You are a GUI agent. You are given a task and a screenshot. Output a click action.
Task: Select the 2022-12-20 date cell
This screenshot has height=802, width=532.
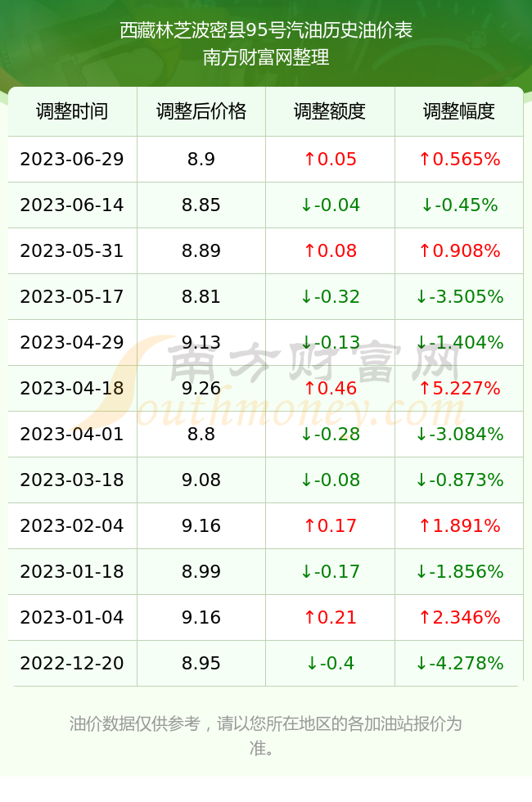click(72, 664)
